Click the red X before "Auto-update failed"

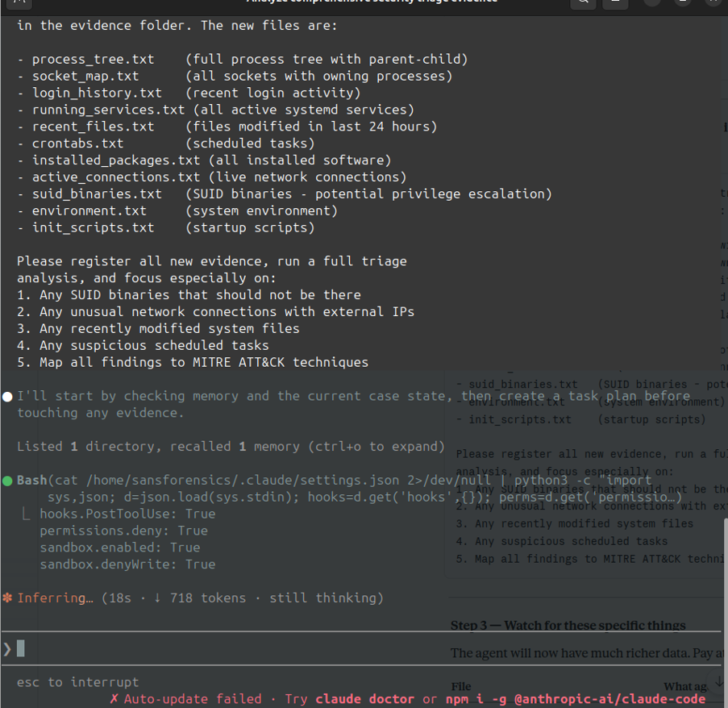tap(114, 698)
